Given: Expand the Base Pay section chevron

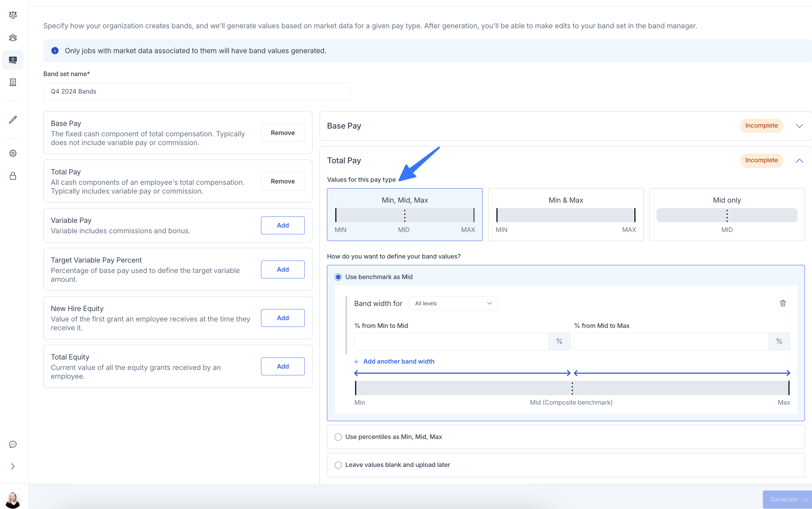Looking at the screenshot, I should 799,126.
